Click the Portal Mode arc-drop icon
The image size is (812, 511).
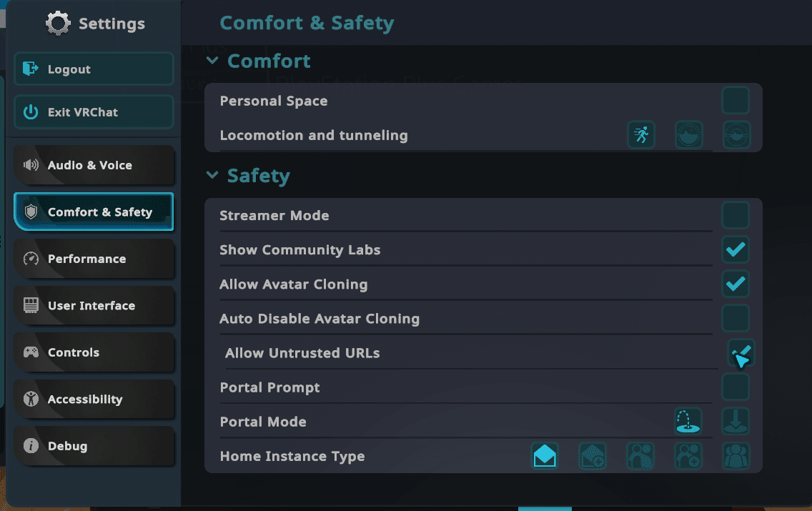pyautogui.click(x=688, y=421)
